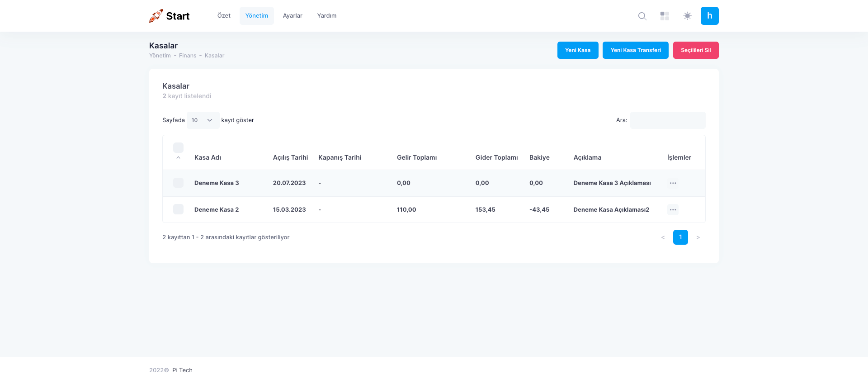This screenshot has width=868, height=384.
Task: Open the Yönetim menu
Action: point(256,16)
